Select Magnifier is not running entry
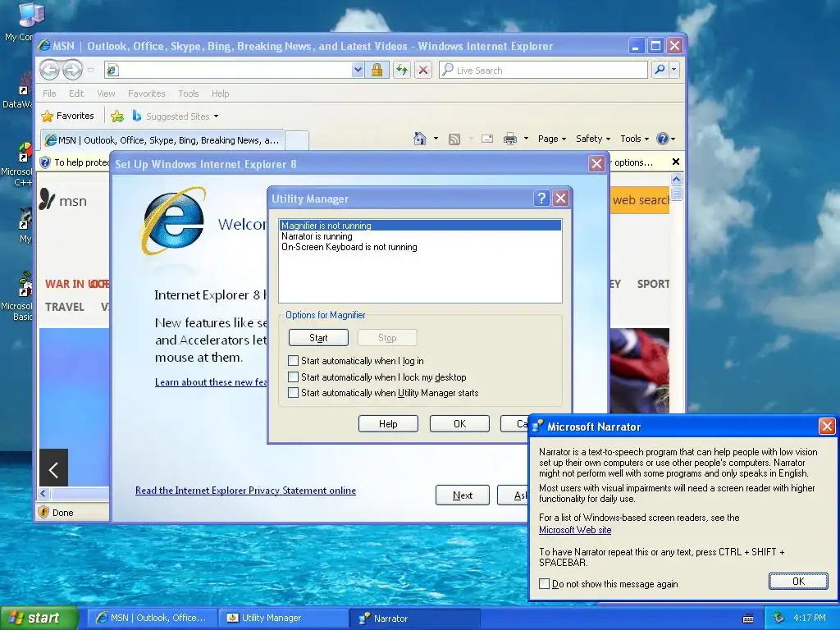 (x=421, y=226)
